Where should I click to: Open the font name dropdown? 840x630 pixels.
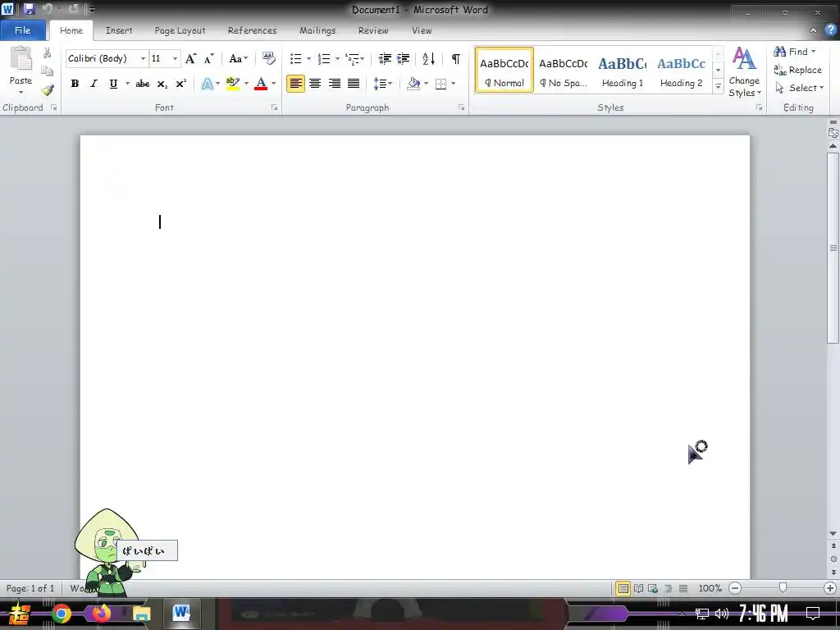(x=143, y=58)
